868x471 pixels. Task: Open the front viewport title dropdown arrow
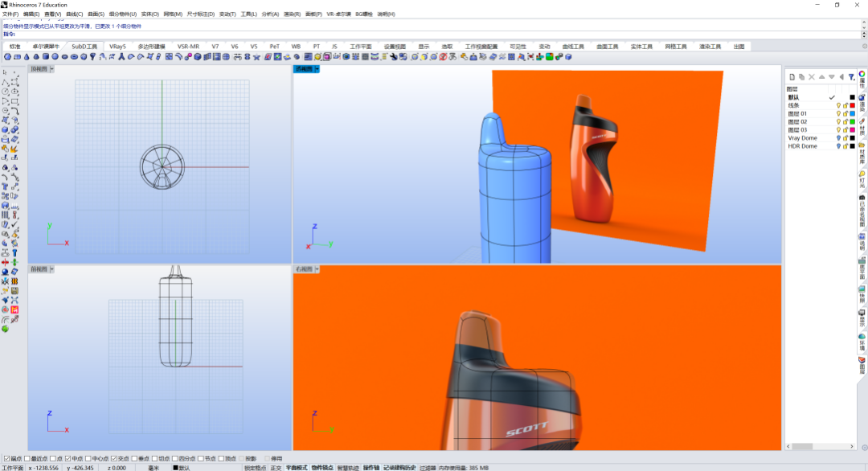tap(52, 269)
